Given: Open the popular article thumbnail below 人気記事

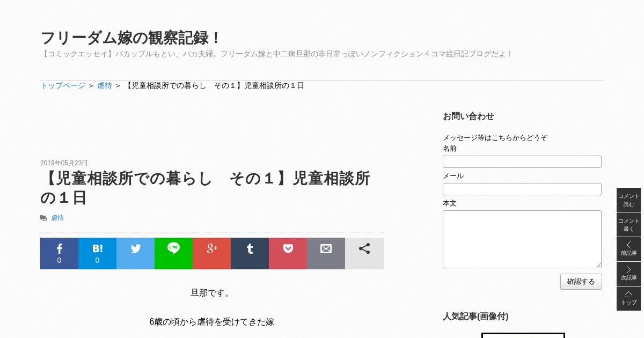Looking at the screenshot, I should click(523, 335).
